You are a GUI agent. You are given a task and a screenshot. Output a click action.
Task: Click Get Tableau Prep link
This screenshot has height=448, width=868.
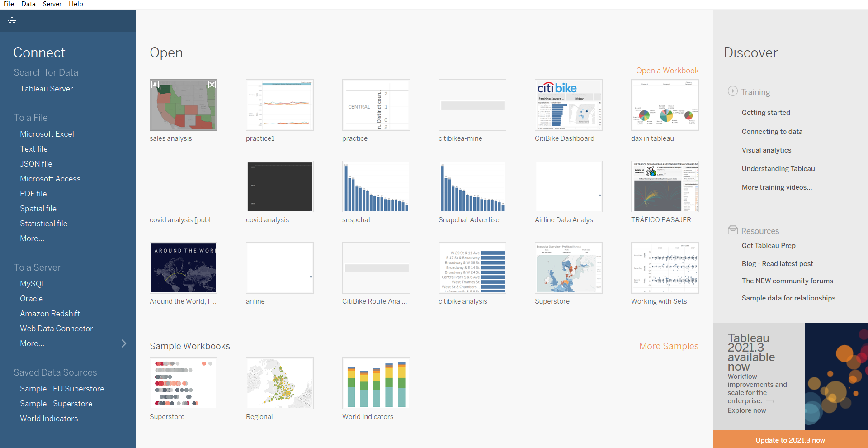click(769, 246)
